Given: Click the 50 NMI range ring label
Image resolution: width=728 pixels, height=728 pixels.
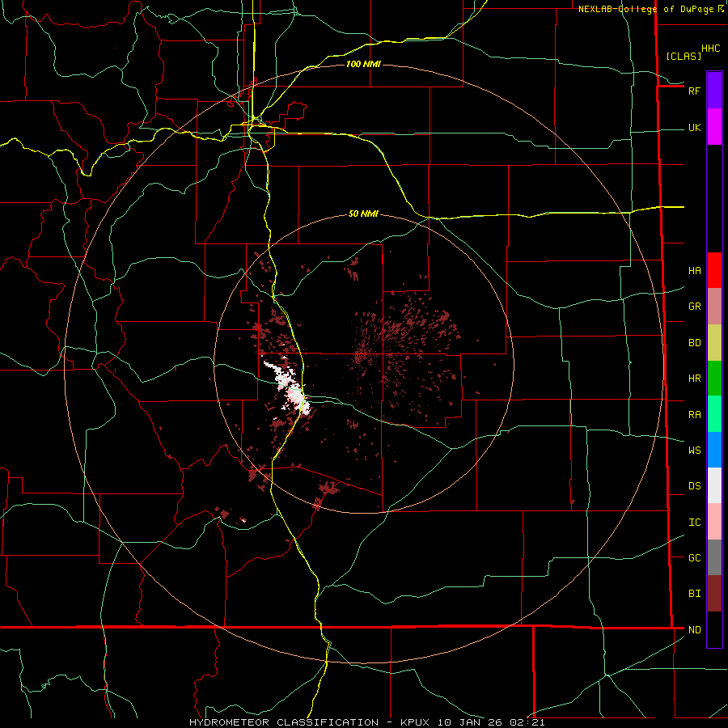Looking at the screenshot, I should pyautogui.click(x=363, y=214).
